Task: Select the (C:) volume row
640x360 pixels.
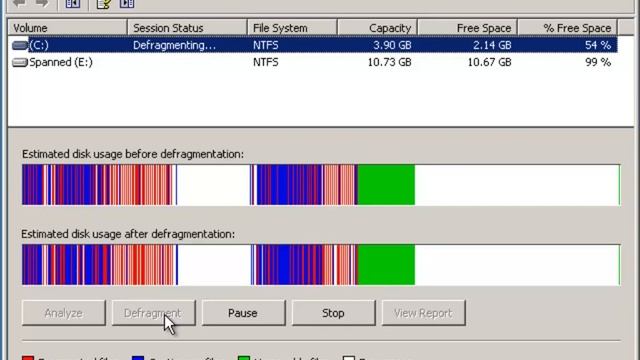Action: [x=313, y=45]
